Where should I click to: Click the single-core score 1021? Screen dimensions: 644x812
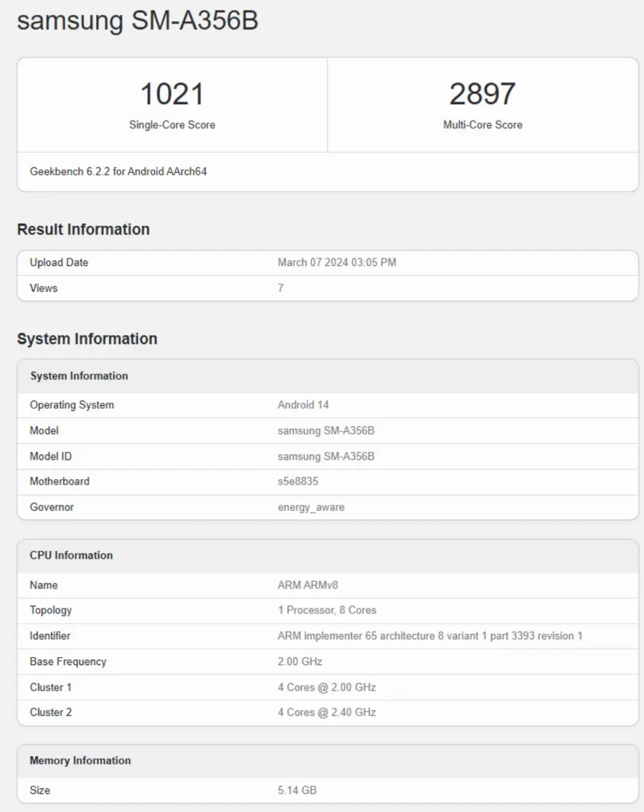coord(172,93)
